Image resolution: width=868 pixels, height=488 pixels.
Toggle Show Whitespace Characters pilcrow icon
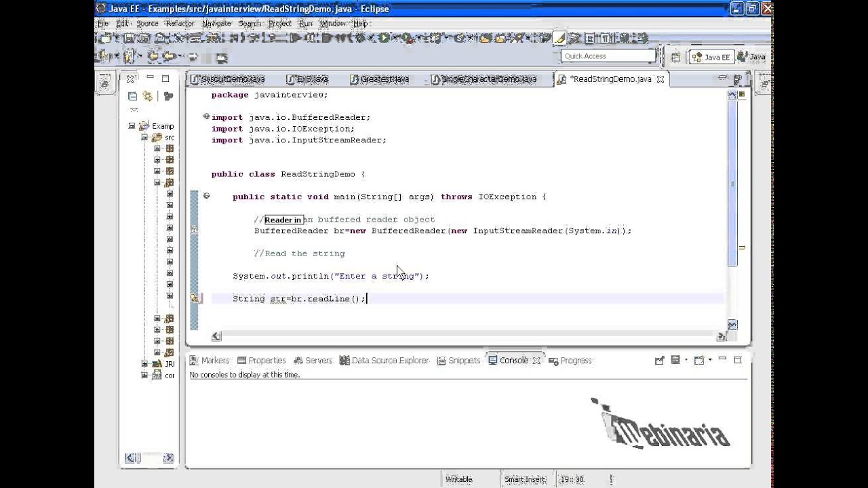pos(605,39)
